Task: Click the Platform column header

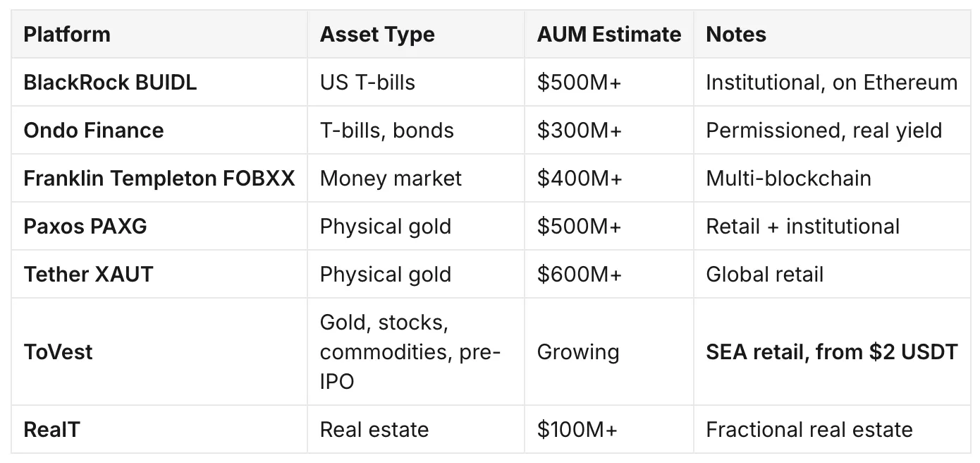Action: (159, 34)
